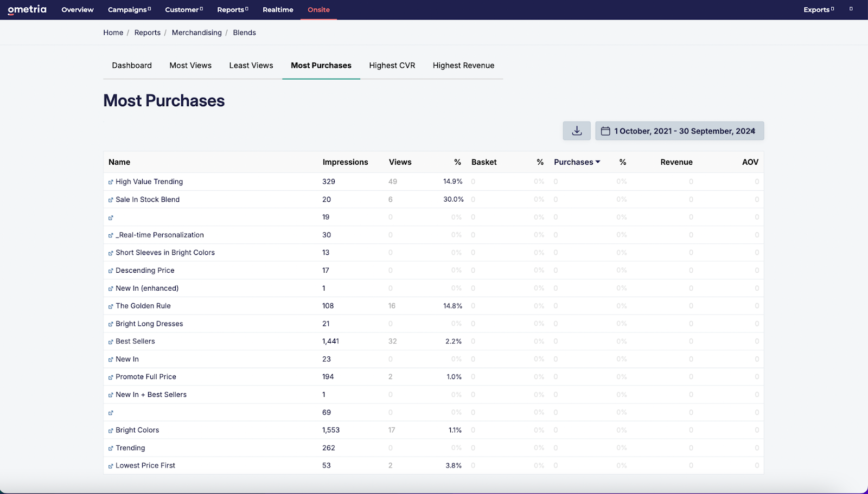Expand the Customer navigation dropdown
Image resolution: width=868 pixels, height=494 pixels.
(x=183, y=9)
